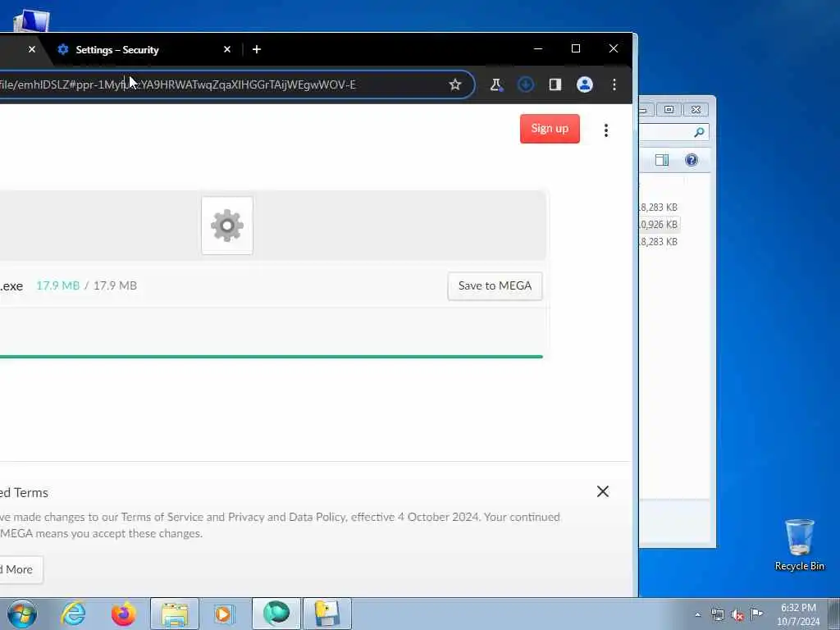Click the 17.9 MB downloaded size text

coord(58,285)
